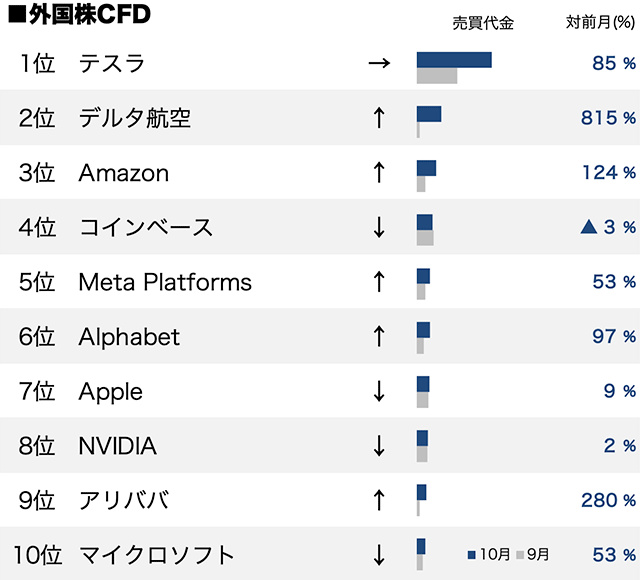Click the gray 9月 legend square
The image size is (640, 580).
click(520, 554)
